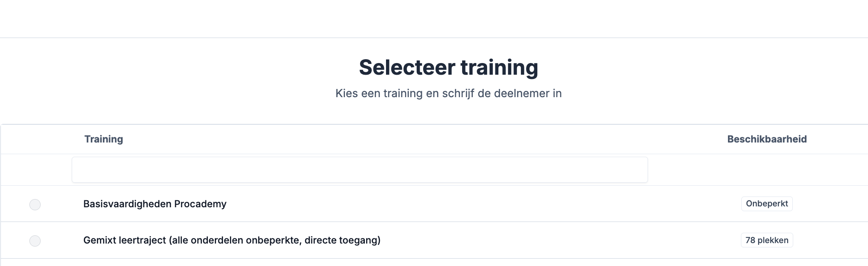Viewport: 868px width, 266px height.
Task: Click the Selecteer training heading
Action: (448, 67)
